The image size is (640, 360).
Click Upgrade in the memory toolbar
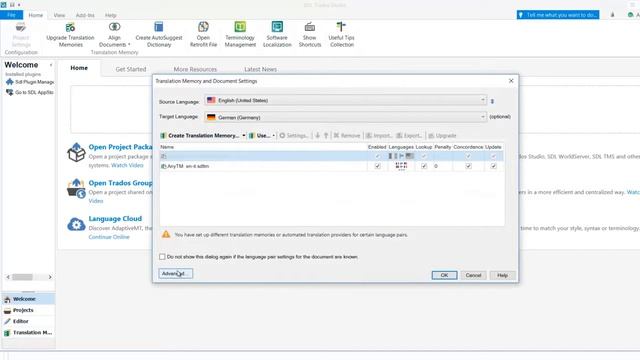pyautogui.click(x=442, y=136)
